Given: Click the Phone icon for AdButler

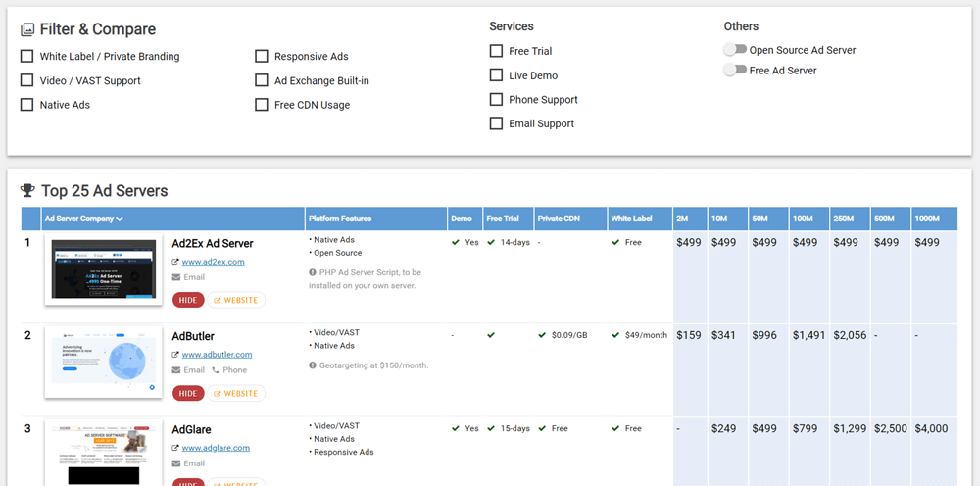Looking at the screenshot, I should click(216, 369).
